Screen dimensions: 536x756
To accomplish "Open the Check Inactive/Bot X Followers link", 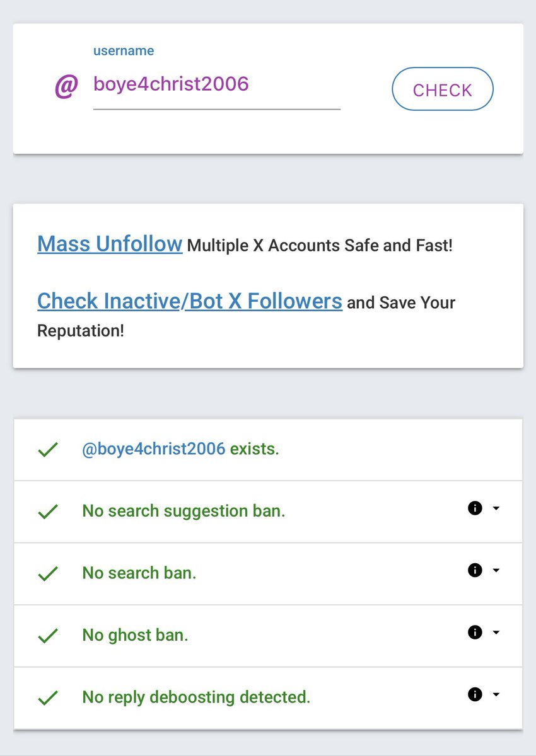I will 189,301.
